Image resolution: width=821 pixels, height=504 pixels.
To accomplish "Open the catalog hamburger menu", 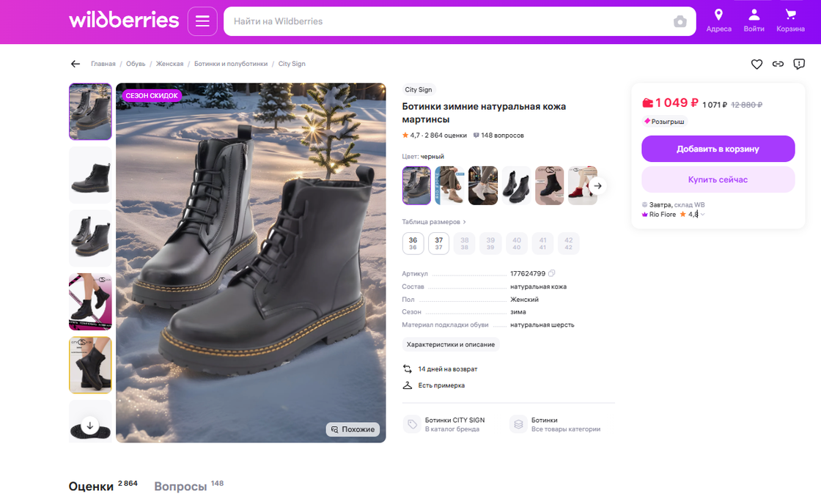I will coord(202,21).
